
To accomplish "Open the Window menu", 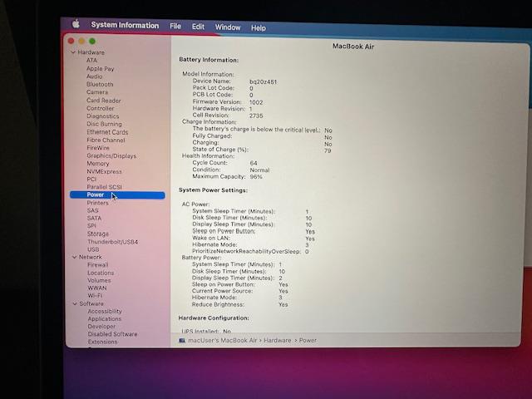I will [228, 27].
